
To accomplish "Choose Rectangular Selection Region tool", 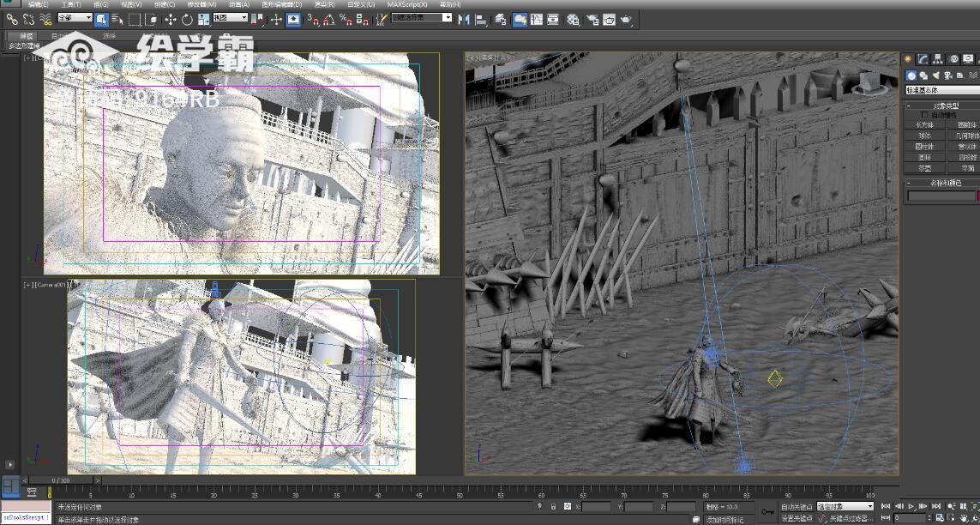I will [x=135, y=20].
